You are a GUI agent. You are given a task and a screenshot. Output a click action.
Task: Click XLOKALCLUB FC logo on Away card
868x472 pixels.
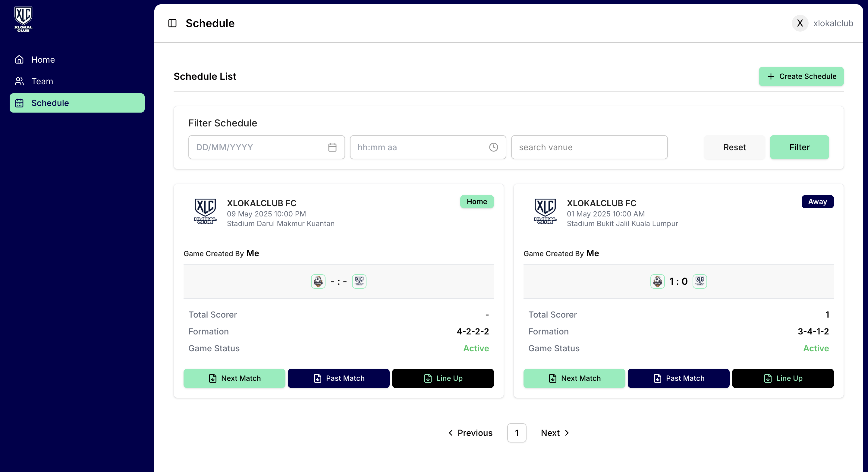(545, 211)
